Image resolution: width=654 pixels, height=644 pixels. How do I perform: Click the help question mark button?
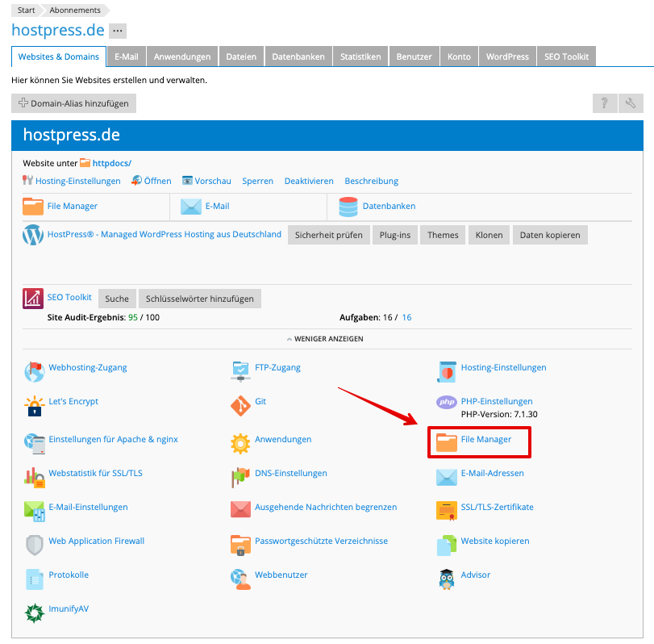click(x=605, y=103)
